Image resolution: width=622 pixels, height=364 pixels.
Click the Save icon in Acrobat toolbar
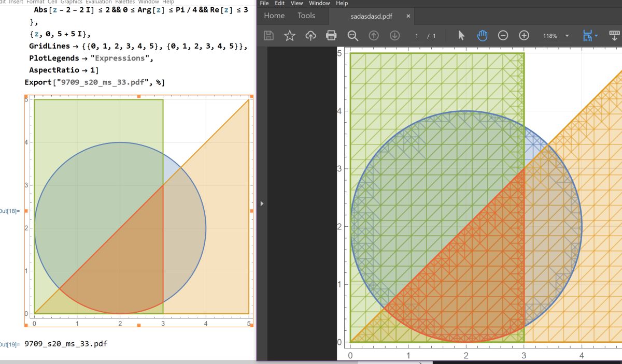[x=268, y=36]
